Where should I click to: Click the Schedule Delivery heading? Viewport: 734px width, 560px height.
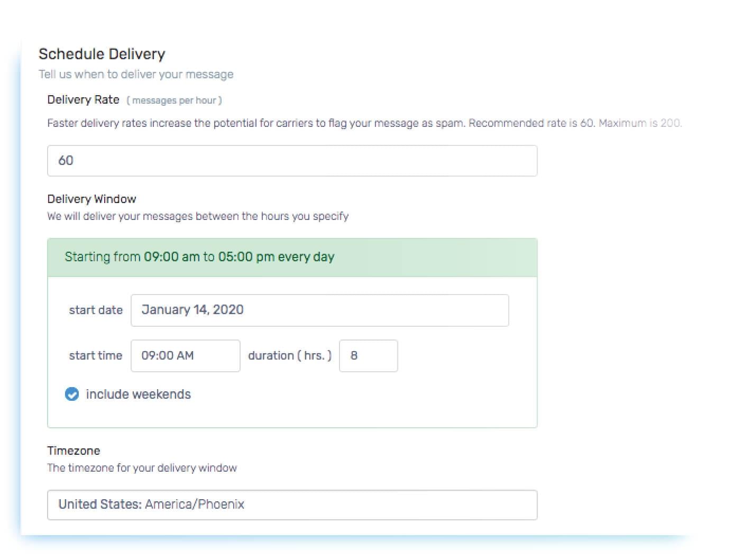(102, 53)
